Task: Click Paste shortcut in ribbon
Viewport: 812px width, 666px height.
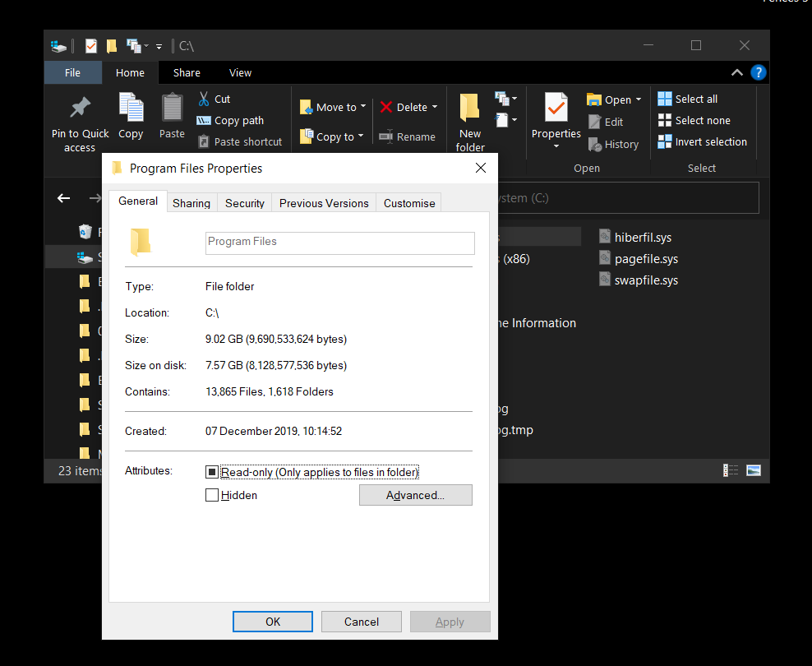Action: [x=240, y=142]
